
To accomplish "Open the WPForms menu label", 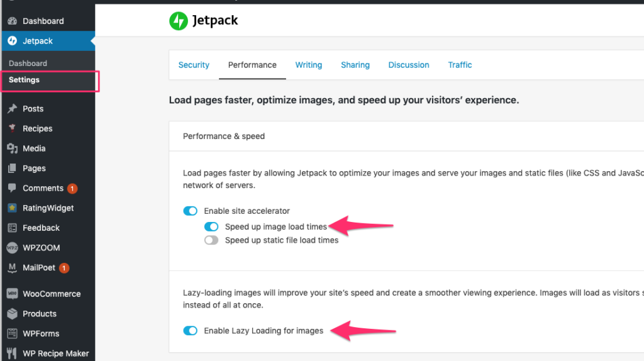I will pos(41,333).
